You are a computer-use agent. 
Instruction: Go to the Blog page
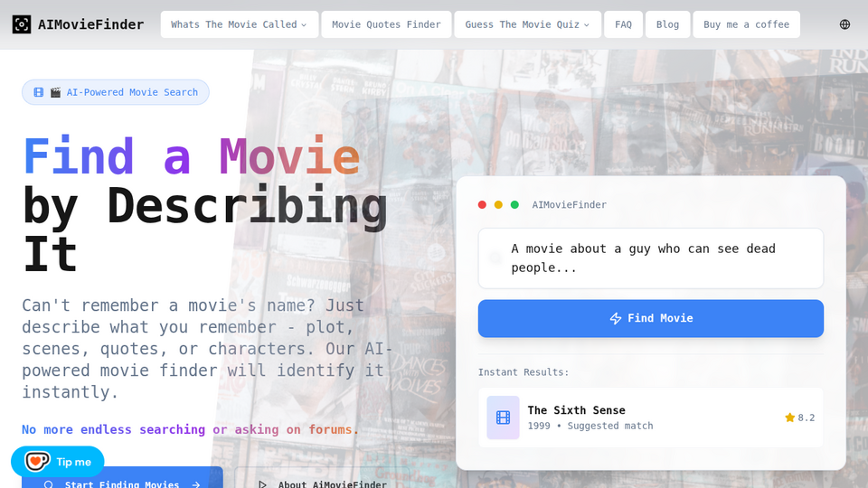(x=667, y=24)
